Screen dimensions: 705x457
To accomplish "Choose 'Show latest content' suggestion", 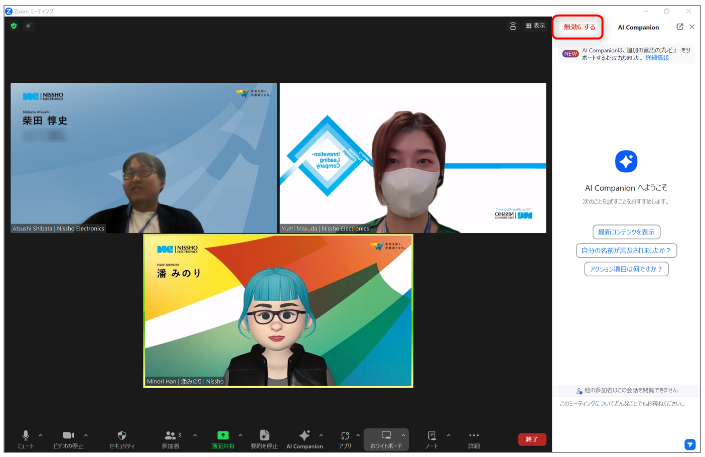I will (626, 232).
